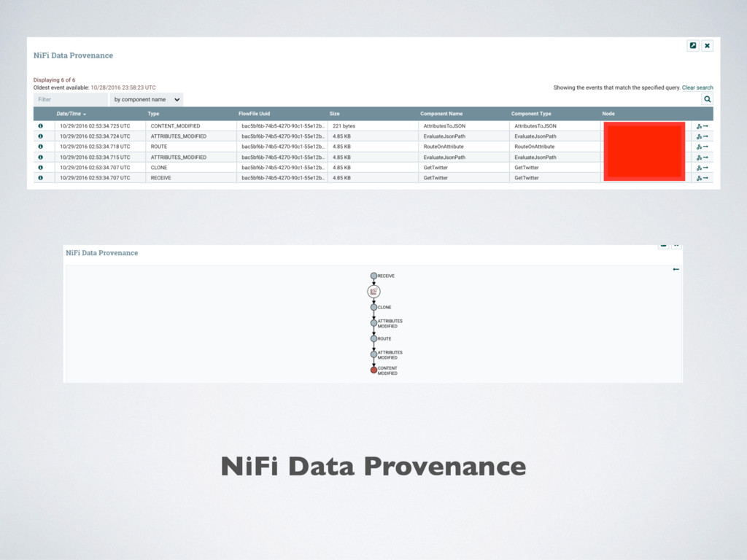Screen dimensions: 747x560
Task: Sort by Component Type column header
Action: (531, 114)
